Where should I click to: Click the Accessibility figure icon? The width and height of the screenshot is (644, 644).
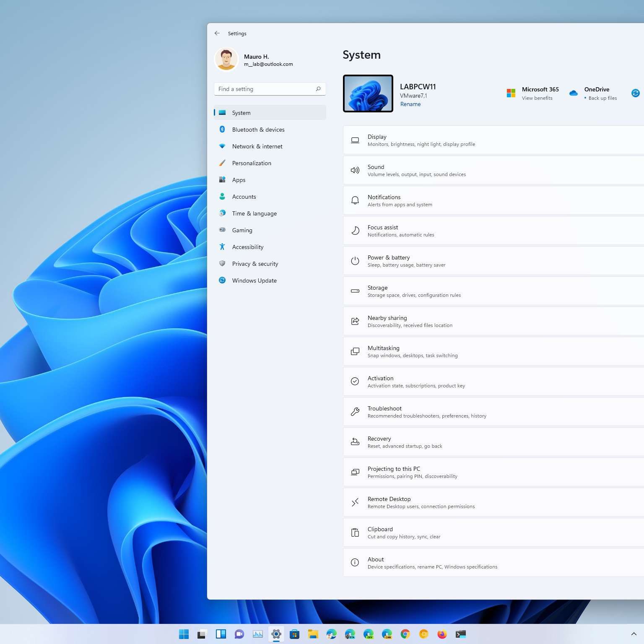tap(222, 247)
